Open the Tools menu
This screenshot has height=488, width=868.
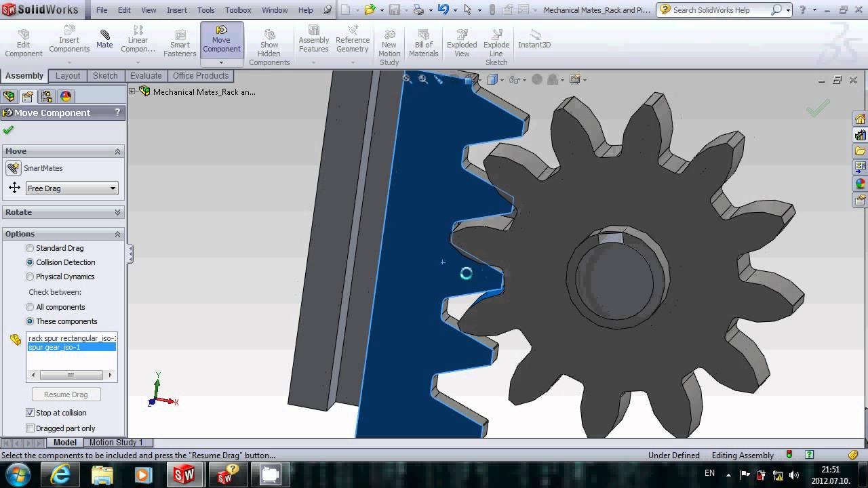point(206,10)
